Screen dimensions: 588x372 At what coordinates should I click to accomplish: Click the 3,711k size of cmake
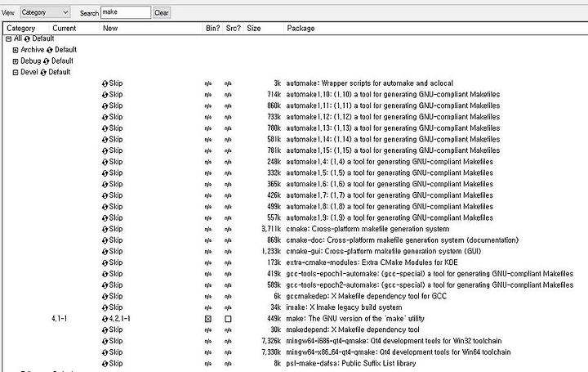(x=271, y=229)
